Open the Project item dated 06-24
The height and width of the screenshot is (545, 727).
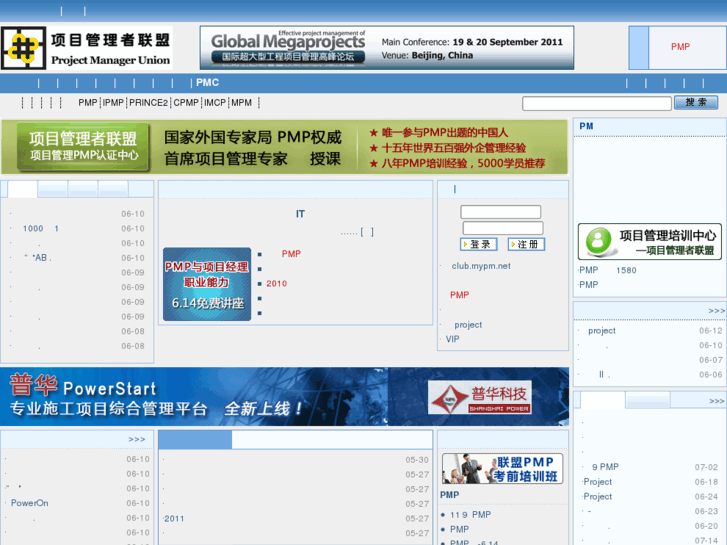coord(598,496)
